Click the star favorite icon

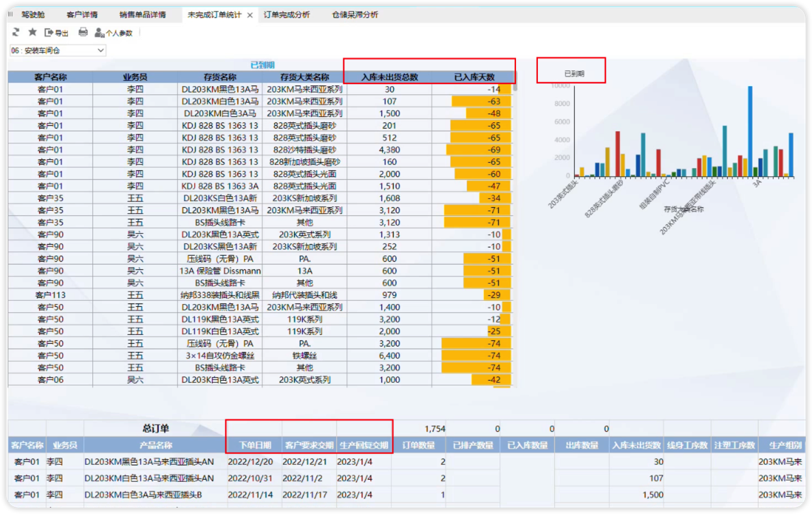(x=33, y=32)
